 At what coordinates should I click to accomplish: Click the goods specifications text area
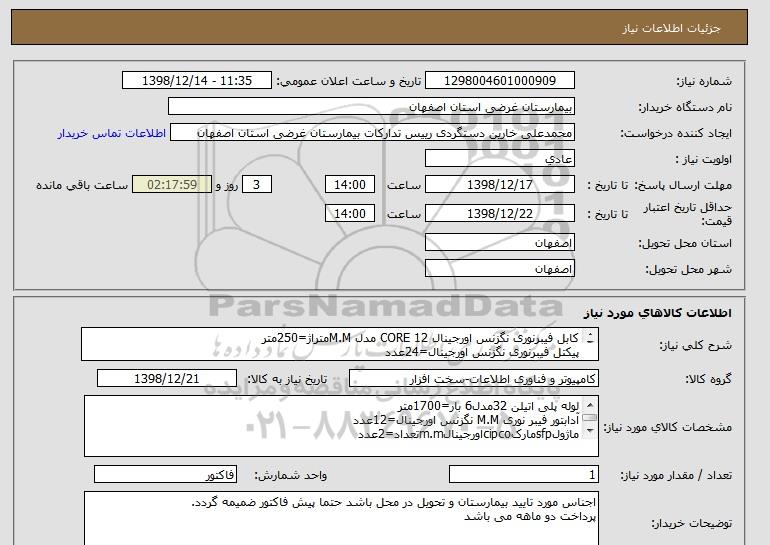point(341,426)
